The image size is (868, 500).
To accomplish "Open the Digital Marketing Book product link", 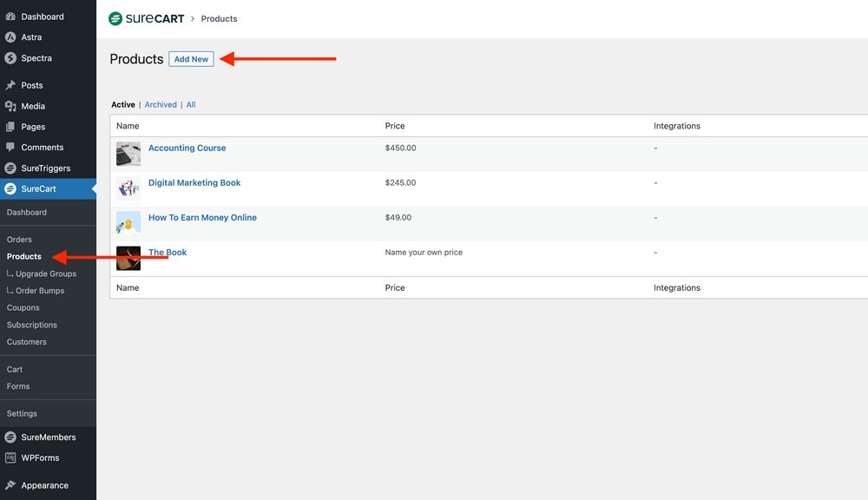I will tap(194, 183).
